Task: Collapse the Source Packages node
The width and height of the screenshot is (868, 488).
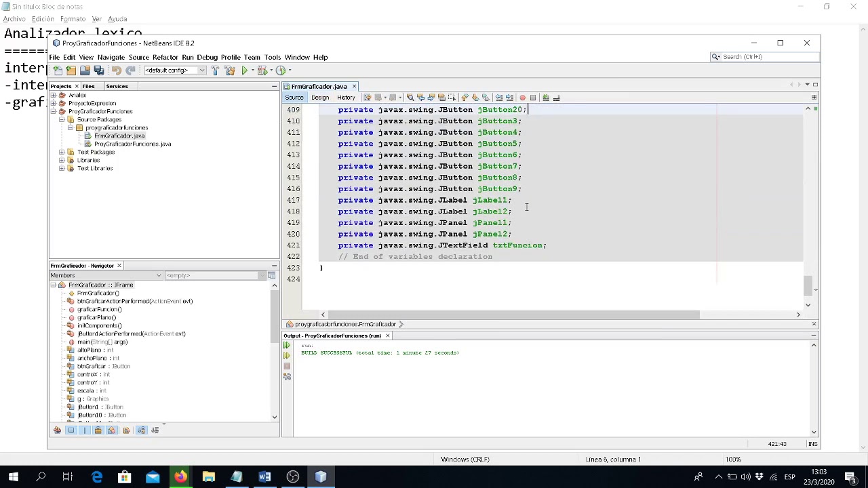Action: 62,120
